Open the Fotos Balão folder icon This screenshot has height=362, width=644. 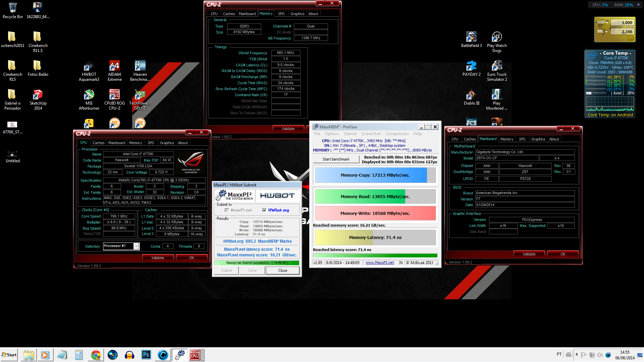click(x=38, y=68)
